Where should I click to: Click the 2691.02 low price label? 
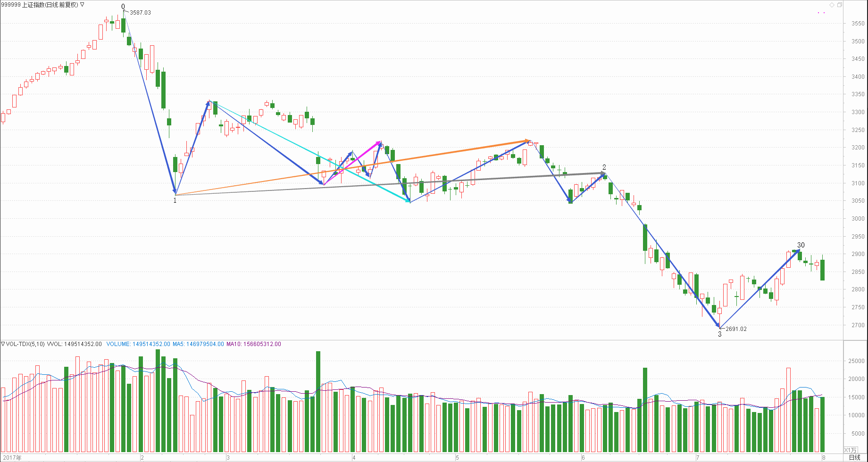pyautogui.click(x=736, y=329)
